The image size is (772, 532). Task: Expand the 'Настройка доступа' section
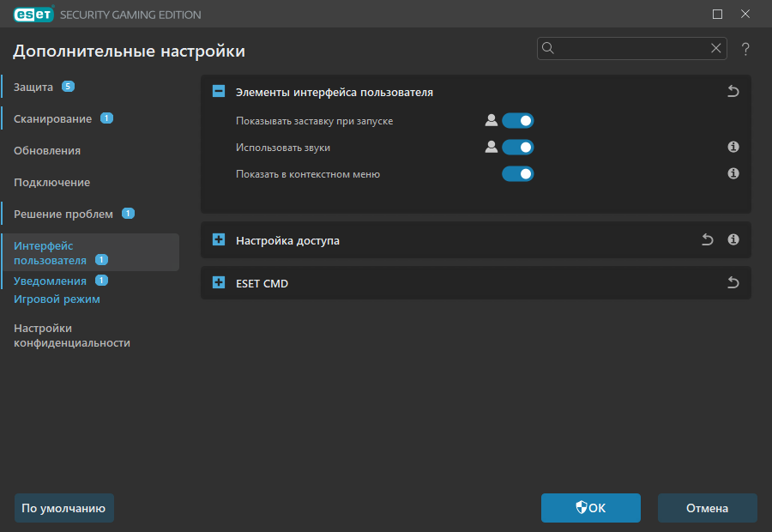tap(219, 240)
